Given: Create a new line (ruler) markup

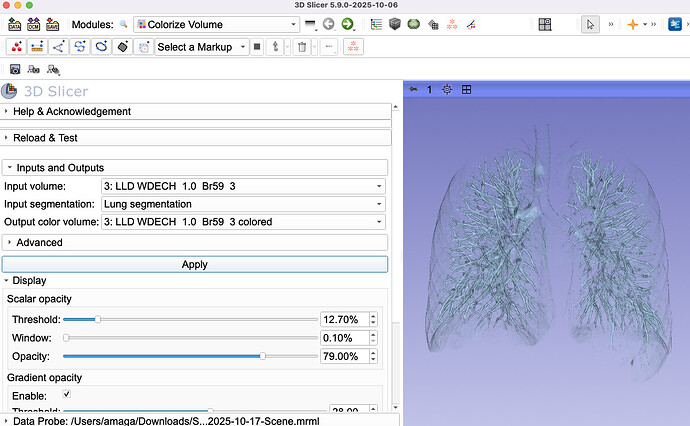Looking at the screenshot, I should (x=37, y=47).
